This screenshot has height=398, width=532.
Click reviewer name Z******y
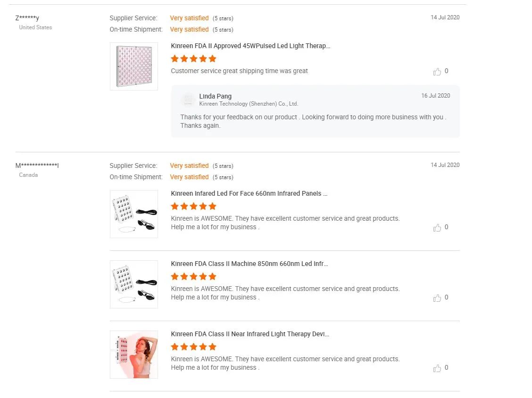[x=27, y=18]
